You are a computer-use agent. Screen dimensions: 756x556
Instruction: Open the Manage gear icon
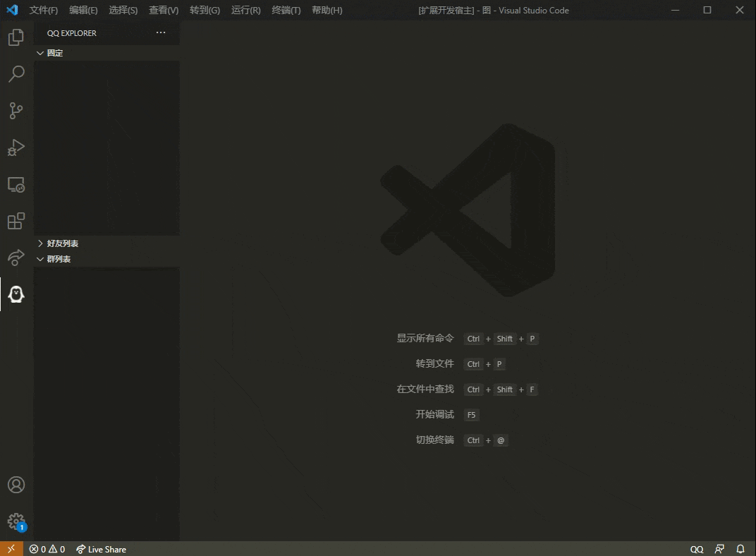pos(16,521)
